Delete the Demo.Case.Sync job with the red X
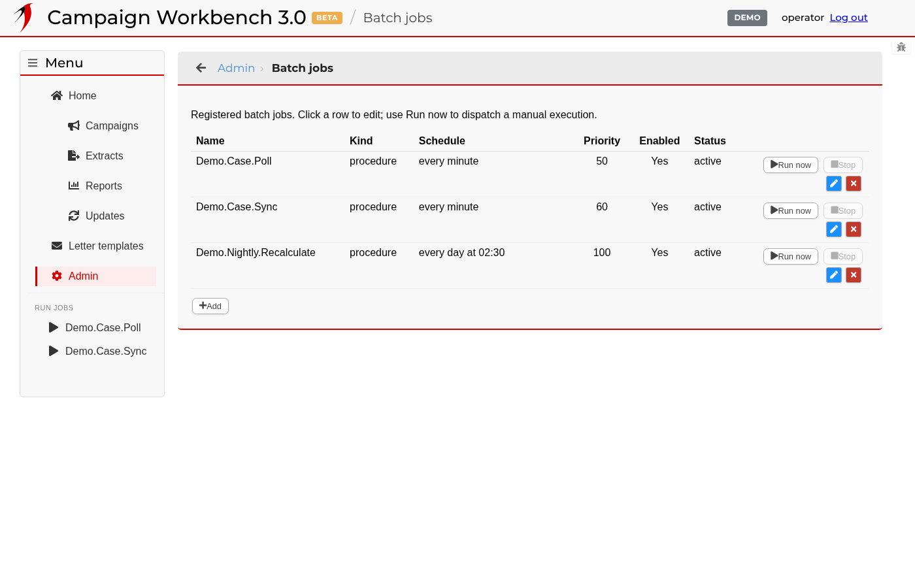The image size is (915, 588). point(854,229)
